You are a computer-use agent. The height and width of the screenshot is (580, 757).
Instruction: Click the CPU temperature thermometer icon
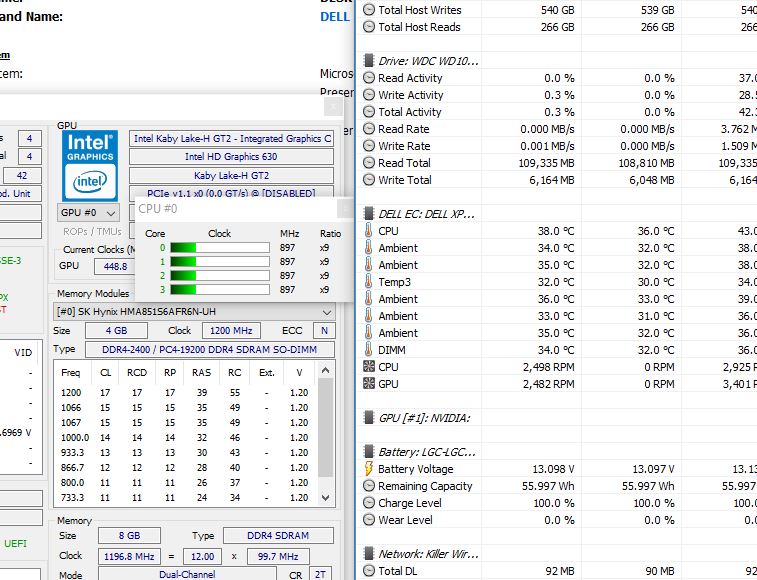coord(369,231)
